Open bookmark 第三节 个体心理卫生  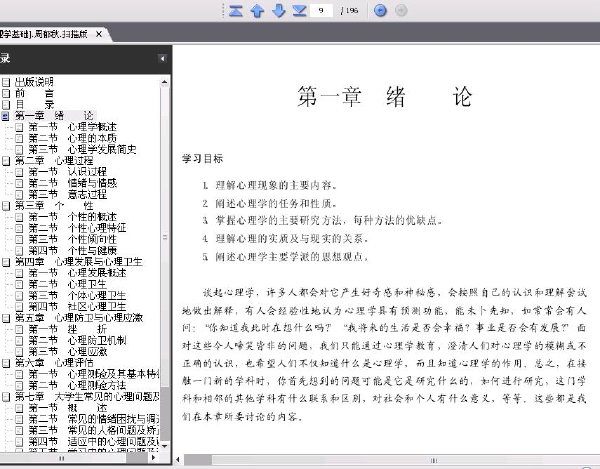pos(77,295)
